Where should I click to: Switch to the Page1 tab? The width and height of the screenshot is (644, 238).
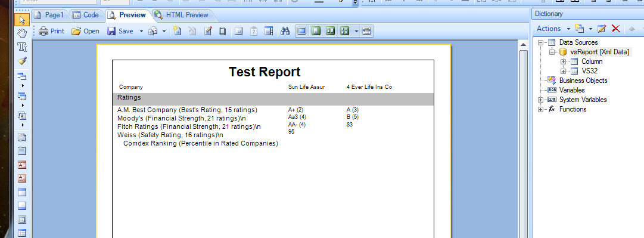click(49, 15)
